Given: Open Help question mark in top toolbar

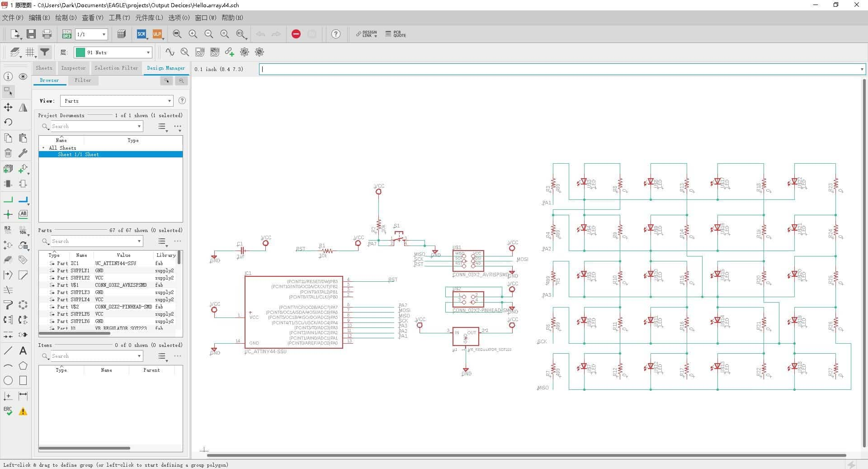Looking at the screenshot, I should 336,34.
